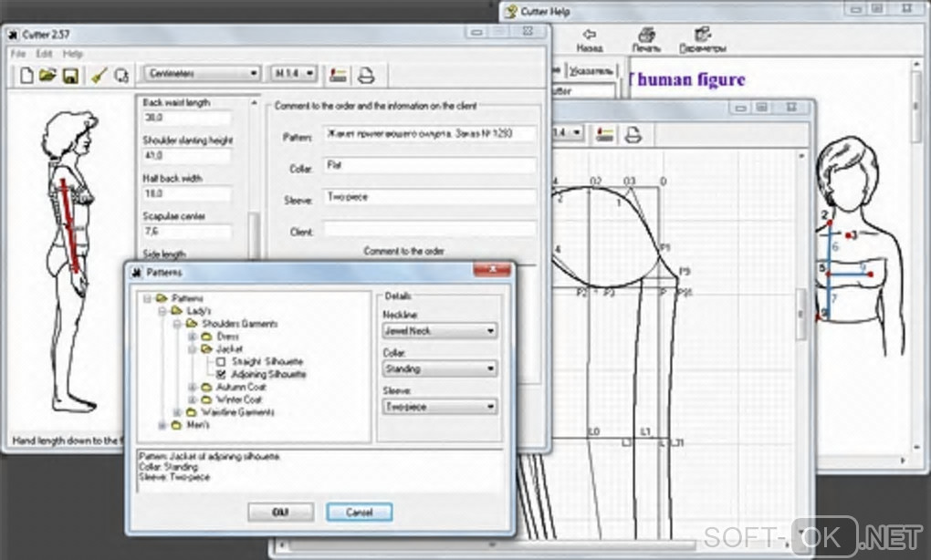Click the 'Side length' measurement label
Image resolution: width=931 pixels, height=560 pixels.
pyautogui.click(x=164, y=254)
